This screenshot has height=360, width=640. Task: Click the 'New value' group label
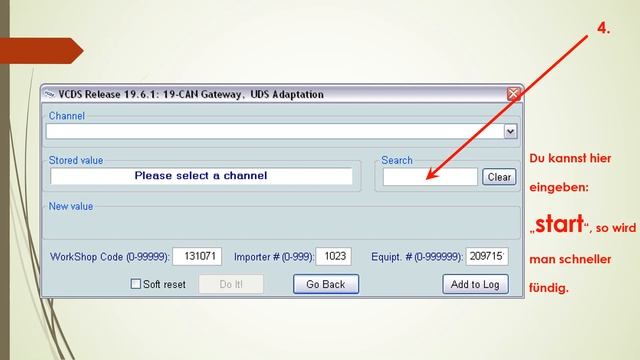71,207
